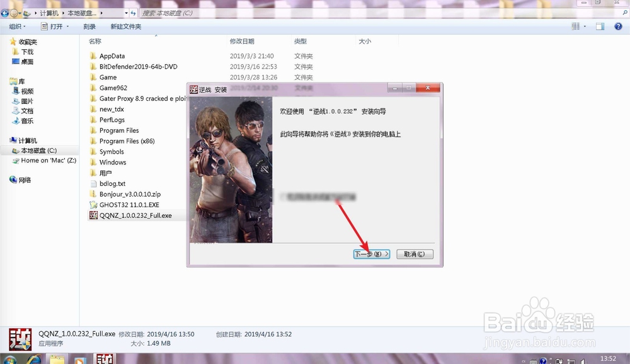Click 本地磁盘 in the address breadcrumb
Screen dimensions: 630x364
(x=82, y=13)
